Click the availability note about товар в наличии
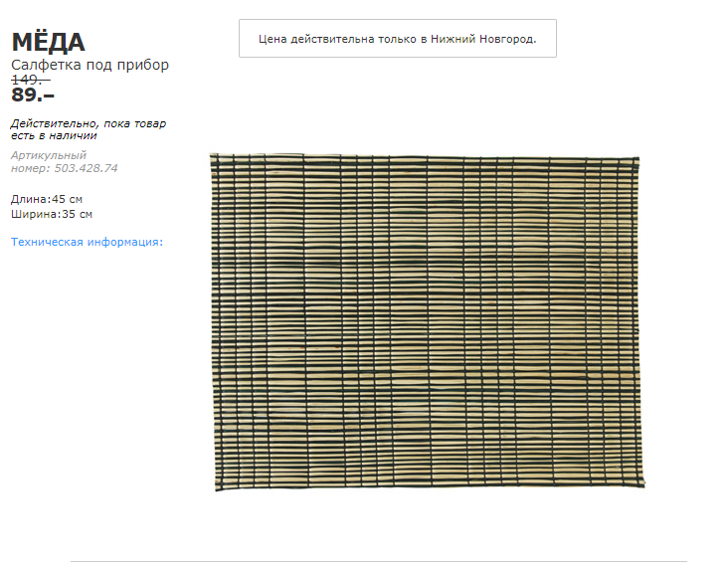The width and height of the screenshot is (728, 571). (89, 129)
